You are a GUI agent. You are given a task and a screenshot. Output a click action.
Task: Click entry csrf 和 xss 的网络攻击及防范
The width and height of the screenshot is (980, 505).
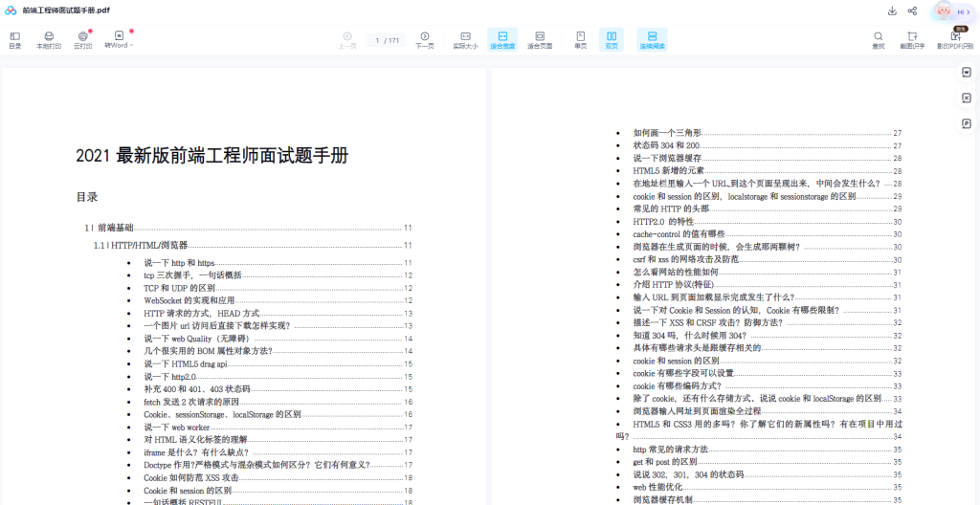tap(768, 259)
